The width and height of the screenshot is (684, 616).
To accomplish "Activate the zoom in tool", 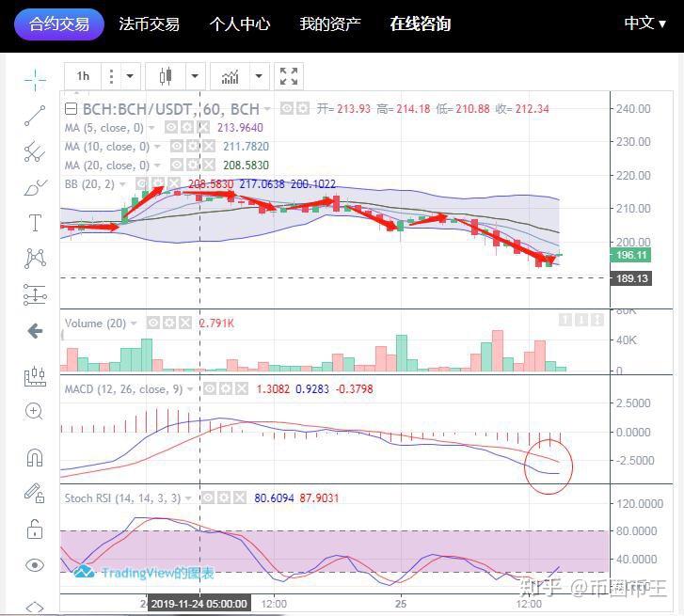I will (x=35, y=411).
